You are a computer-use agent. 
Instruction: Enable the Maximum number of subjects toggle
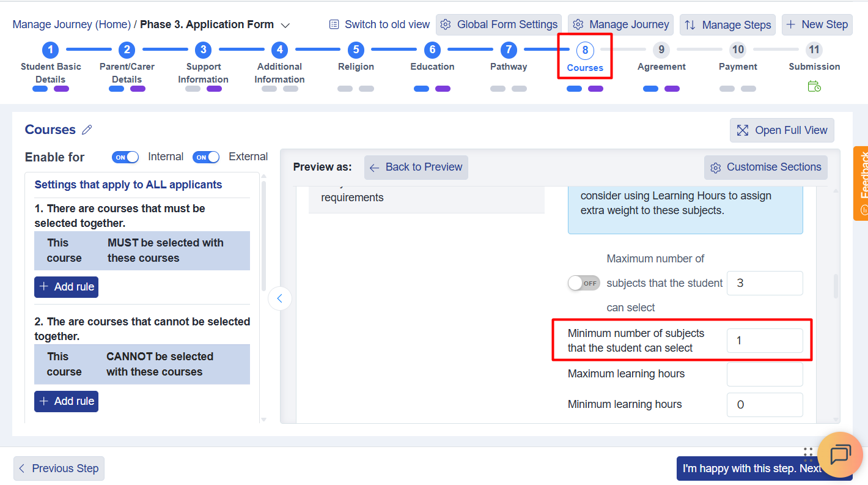(x=584, y=283)
